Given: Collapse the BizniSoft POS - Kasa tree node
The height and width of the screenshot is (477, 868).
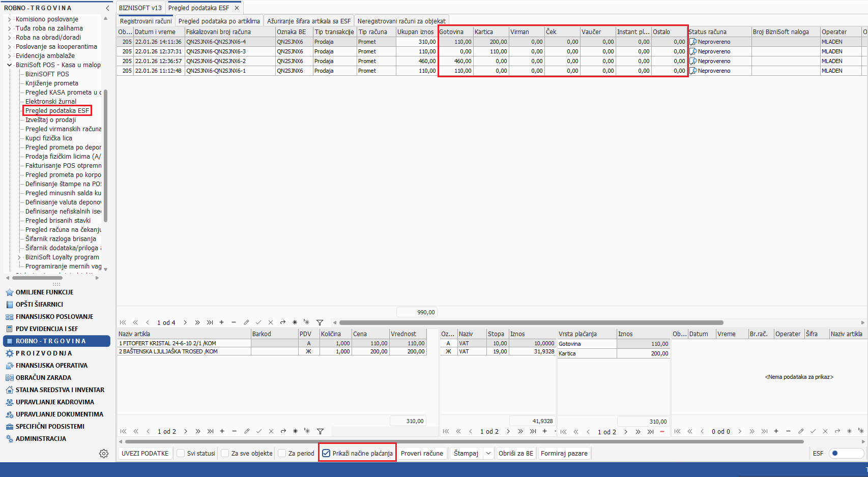Looking at the screenshot, I should (x=10, y=65).
